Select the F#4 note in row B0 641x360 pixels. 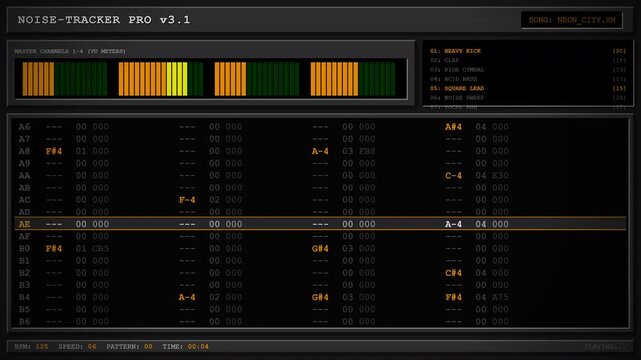[54, 248]
